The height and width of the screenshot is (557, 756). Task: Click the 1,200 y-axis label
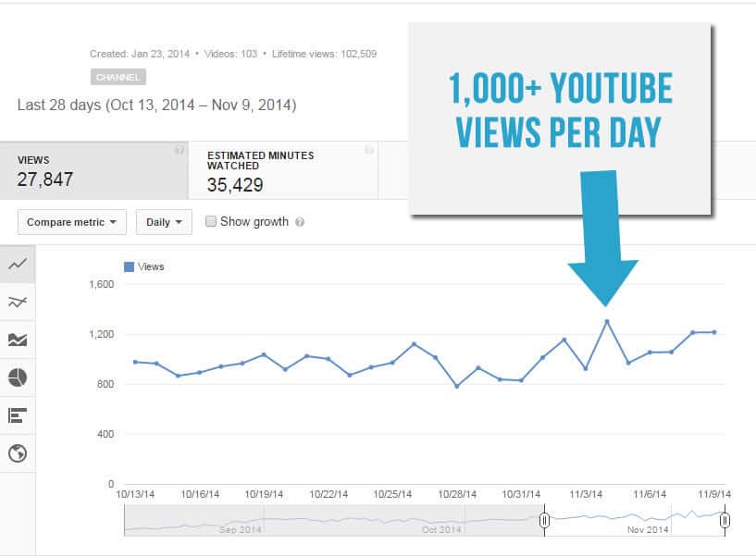[x=102, y=334]
